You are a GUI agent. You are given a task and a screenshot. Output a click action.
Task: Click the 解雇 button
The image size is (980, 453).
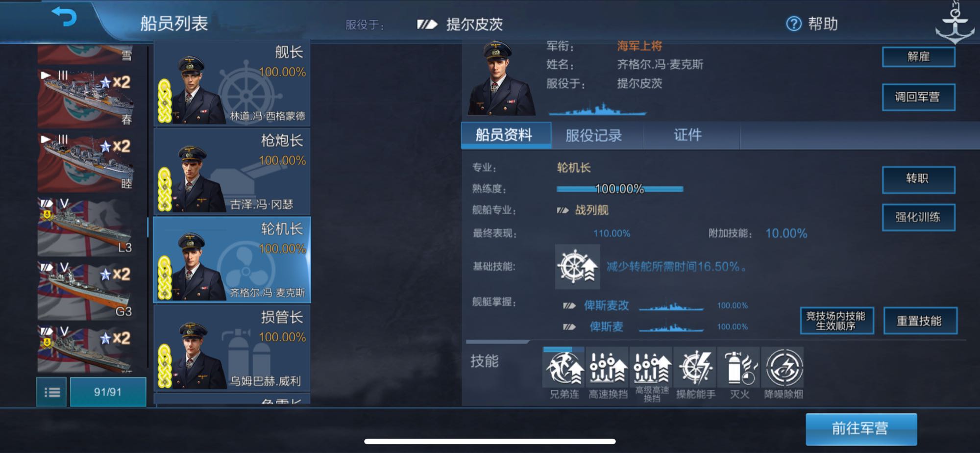click(x=918, y=57)
